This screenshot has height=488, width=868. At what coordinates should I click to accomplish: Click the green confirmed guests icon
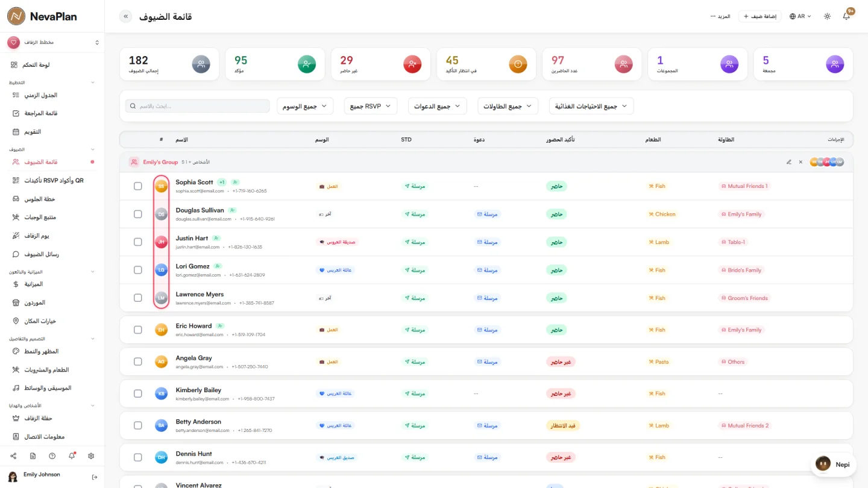[x=307, y=64]
